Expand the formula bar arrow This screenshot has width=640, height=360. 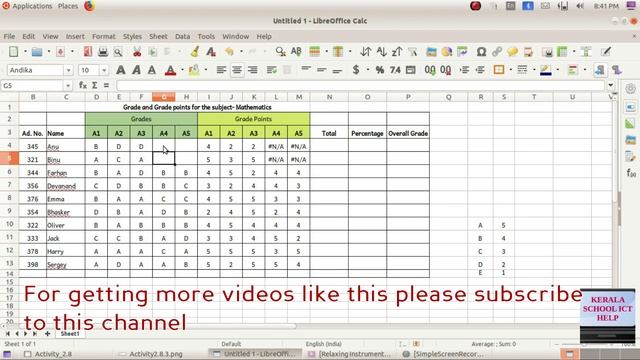tap(611, 85)
